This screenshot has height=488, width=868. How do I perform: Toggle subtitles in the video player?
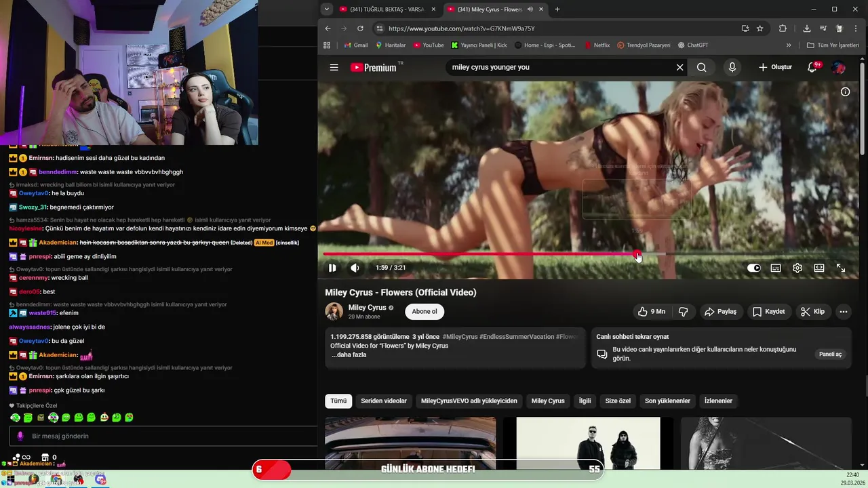776,268
